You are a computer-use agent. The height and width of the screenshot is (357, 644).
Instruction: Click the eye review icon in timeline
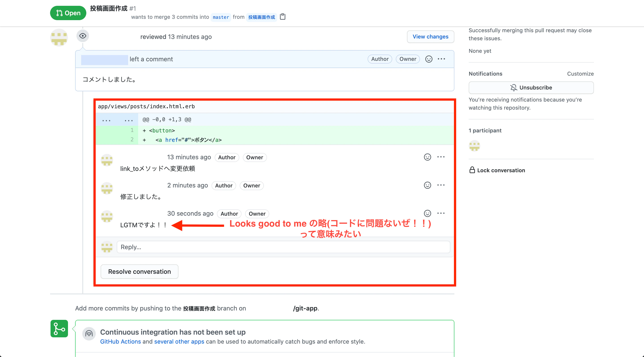pyautogui.click(x=83, y=36)
